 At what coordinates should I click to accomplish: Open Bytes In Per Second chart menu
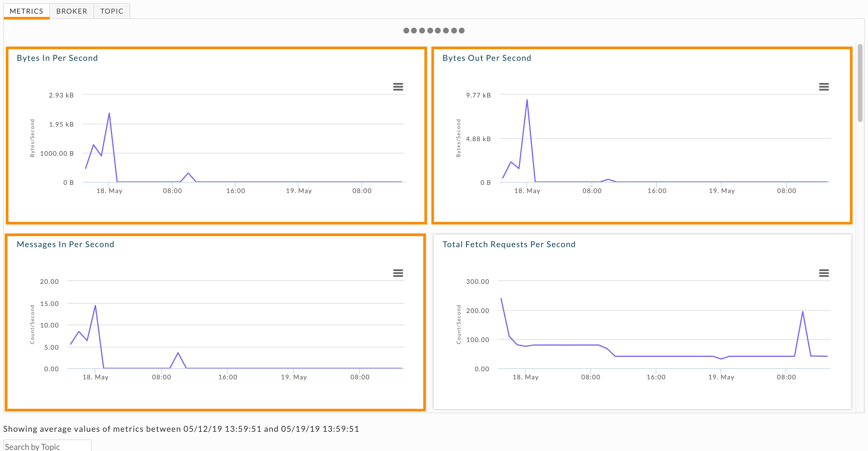click(x=398, y=87)
